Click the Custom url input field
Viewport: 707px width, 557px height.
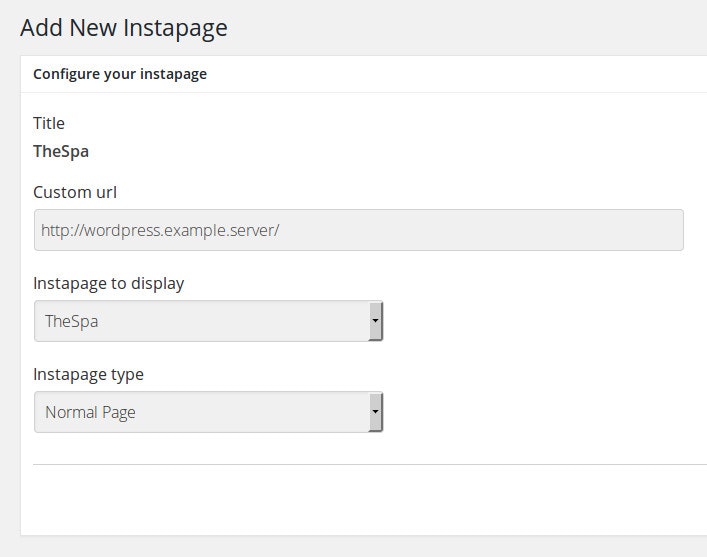pyautogui.click(x=358, y=230)
